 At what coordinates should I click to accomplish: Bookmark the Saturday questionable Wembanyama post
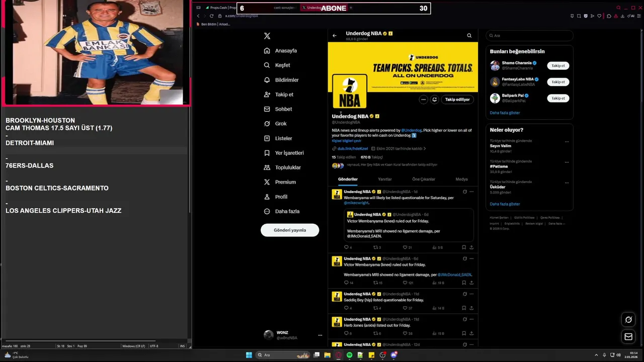tap(464, 247)
